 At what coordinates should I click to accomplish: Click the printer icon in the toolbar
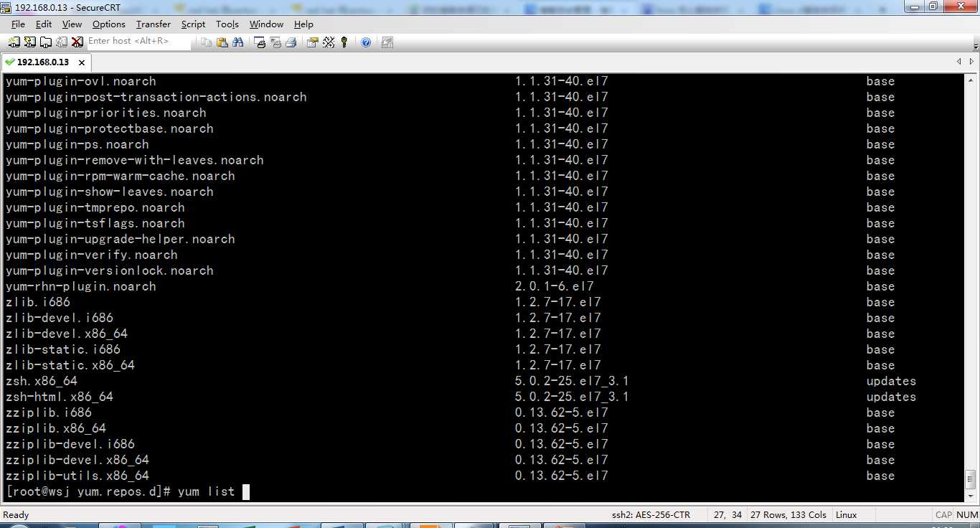pos(291,42)
